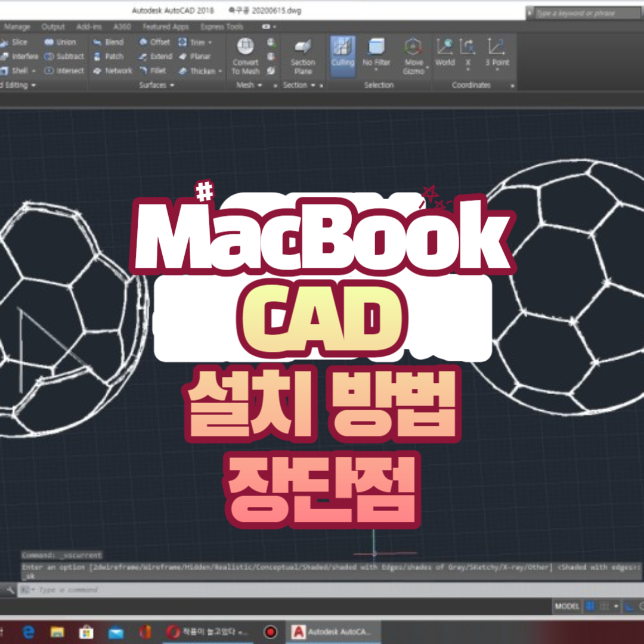Activate the Blend surface tool

coord(110,42)
